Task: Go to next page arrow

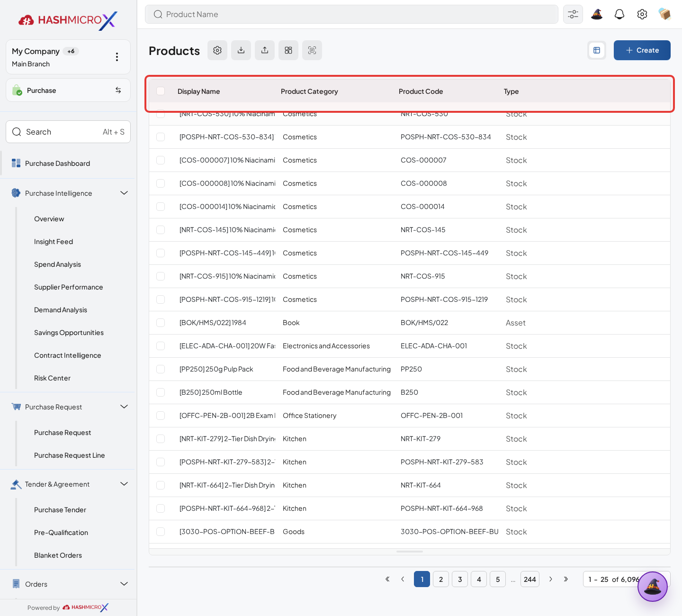Action: point(551,579)
